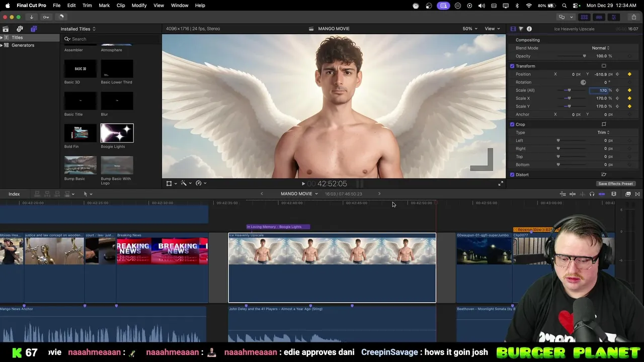Click the Import Media arrow icon

click(31, 17)
